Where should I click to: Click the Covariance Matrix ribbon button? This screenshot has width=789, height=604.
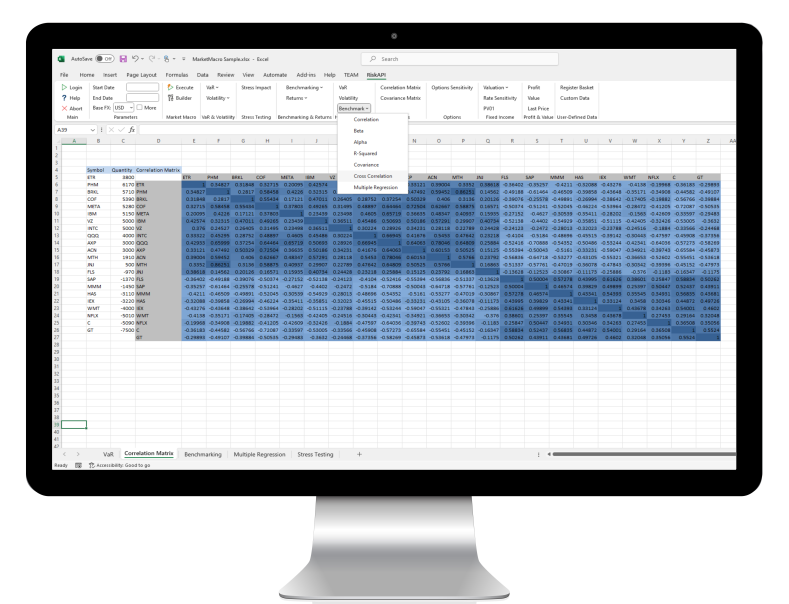click(x=400, y=98)
